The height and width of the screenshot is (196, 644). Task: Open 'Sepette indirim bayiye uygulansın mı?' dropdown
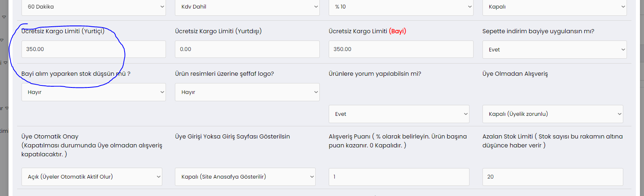pos(554,50)
